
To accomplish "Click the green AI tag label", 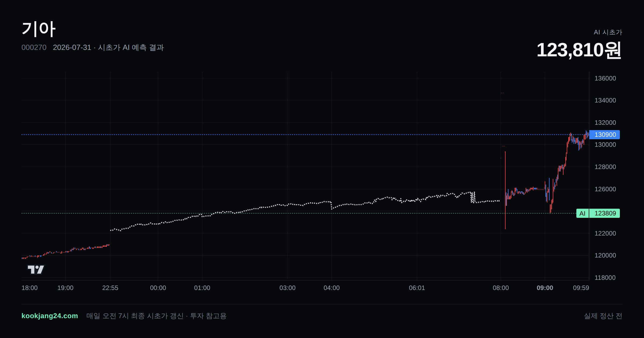I will 582,213.
